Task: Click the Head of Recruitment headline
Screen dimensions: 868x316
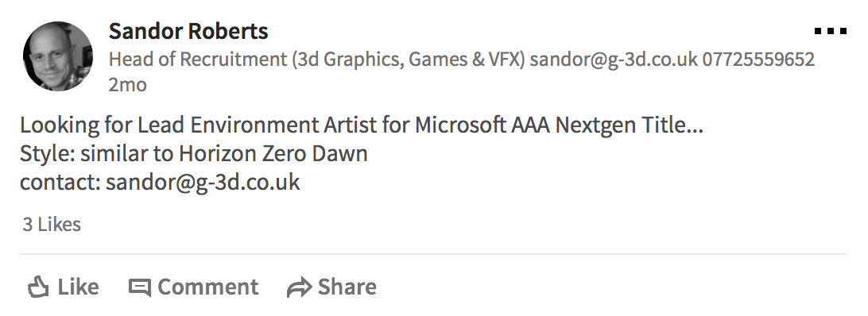Action: 316,59
